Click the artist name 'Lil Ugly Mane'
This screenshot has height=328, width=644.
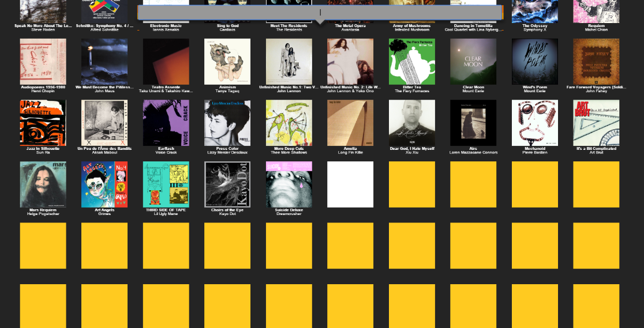pos(166,214)
